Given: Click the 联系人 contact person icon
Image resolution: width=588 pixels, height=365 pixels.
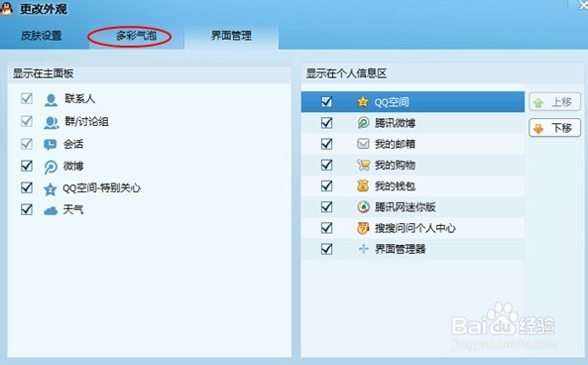Looking at the screenshot, I should (x=51, y=100).
